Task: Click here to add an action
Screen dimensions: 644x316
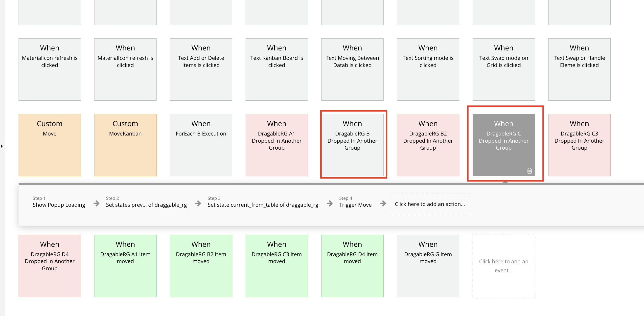Action: coord(430,204)
